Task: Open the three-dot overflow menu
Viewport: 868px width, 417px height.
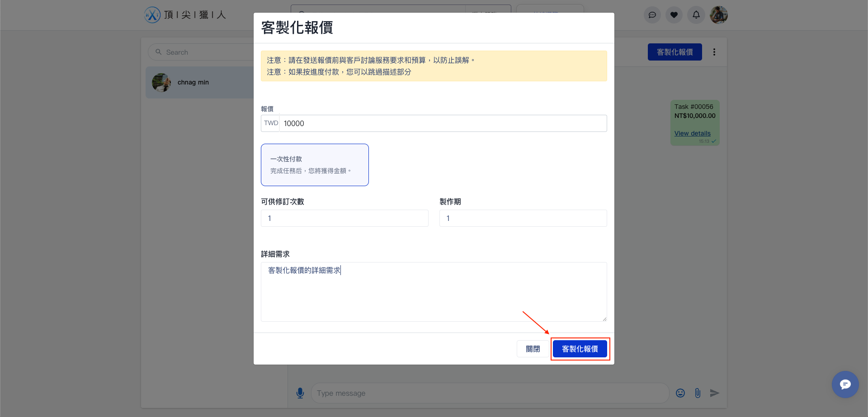Action: tap(714, 52)
